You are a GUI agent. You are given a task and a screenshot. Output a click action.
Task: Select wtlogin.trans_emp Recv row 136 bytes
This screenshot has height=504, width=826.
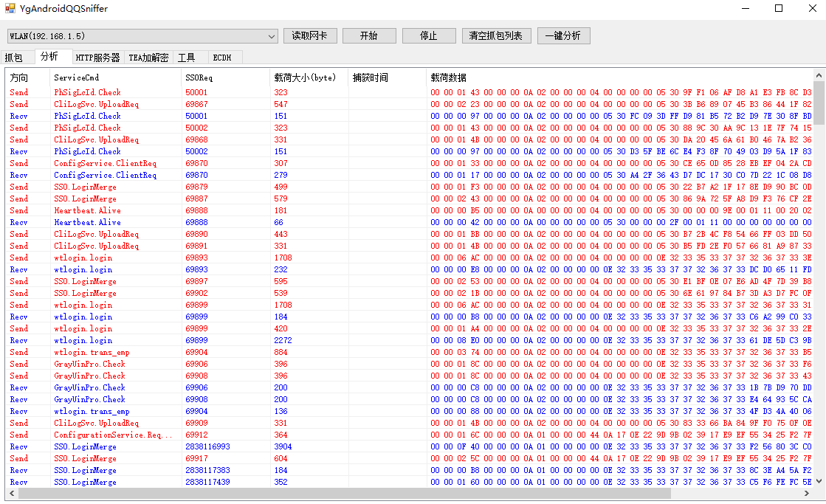tap(410, 411)
